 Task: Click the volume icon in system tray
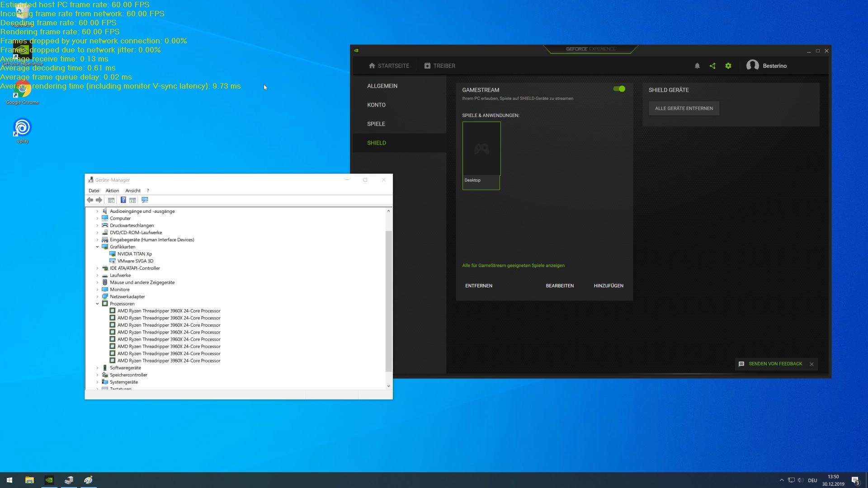pyautogui.click(x=801, y=480)
